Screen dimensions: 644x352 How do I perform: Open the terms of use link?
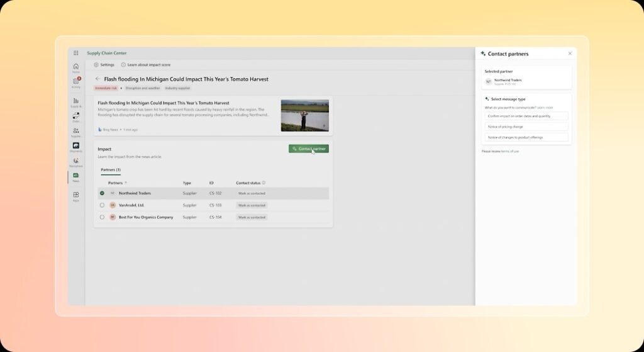point(510,151)
